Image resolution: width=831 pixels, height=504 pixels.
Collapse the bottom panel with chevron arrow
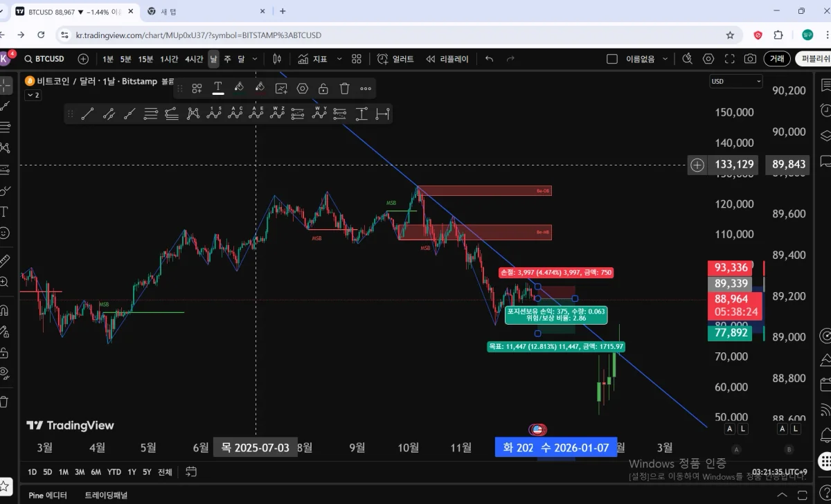point(781,495)
